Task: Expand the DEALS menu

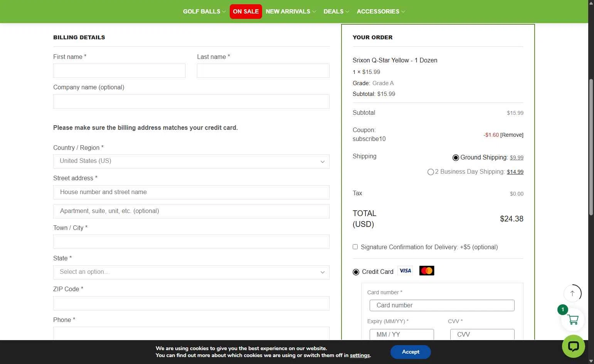Action: [x=336, y=12]
